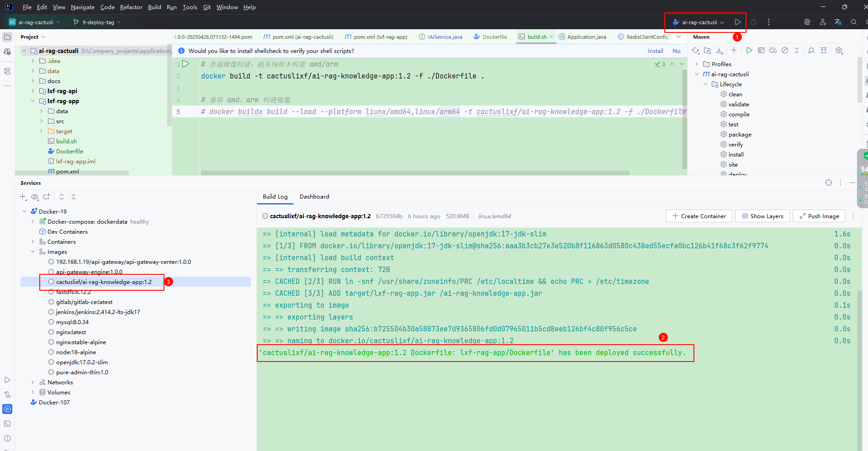Open the AI assistant spiral icon
The height and width of the screenshot is (451, 868).
pyautogui.click(x=807, y=22)
